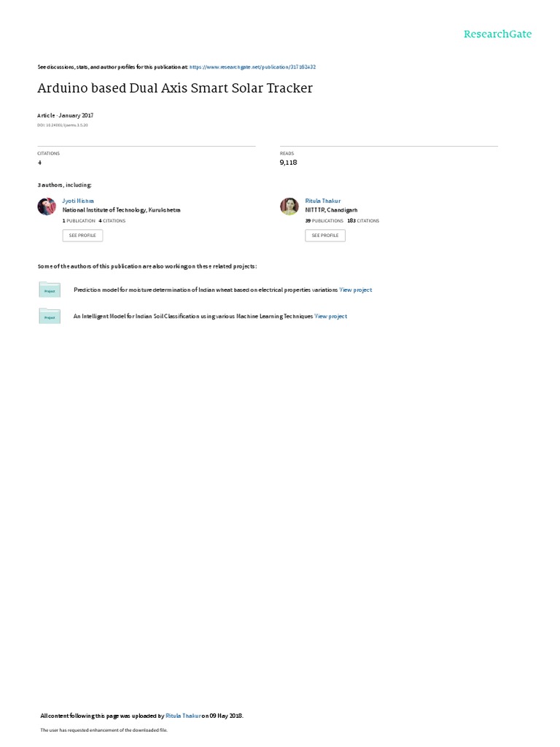
Task: Click Ritula Thakur's profile photo
Action: 289,206
